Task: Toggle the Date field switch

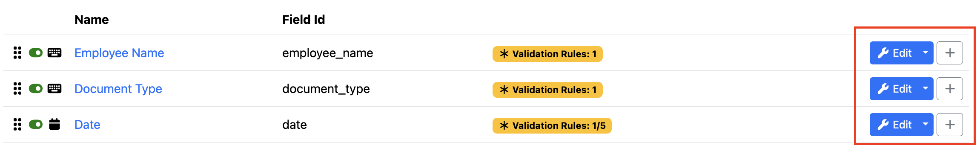Action: (36, 125)
